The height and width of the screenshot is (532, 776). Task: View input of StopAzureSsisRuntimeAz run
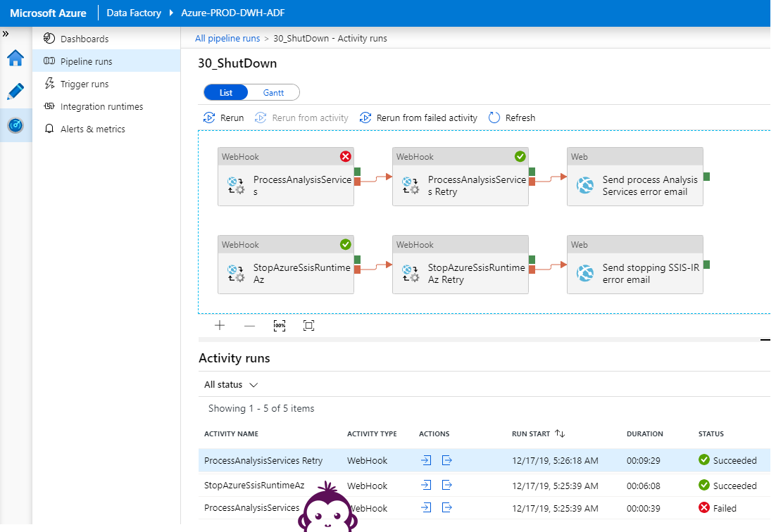coord(425,485)
